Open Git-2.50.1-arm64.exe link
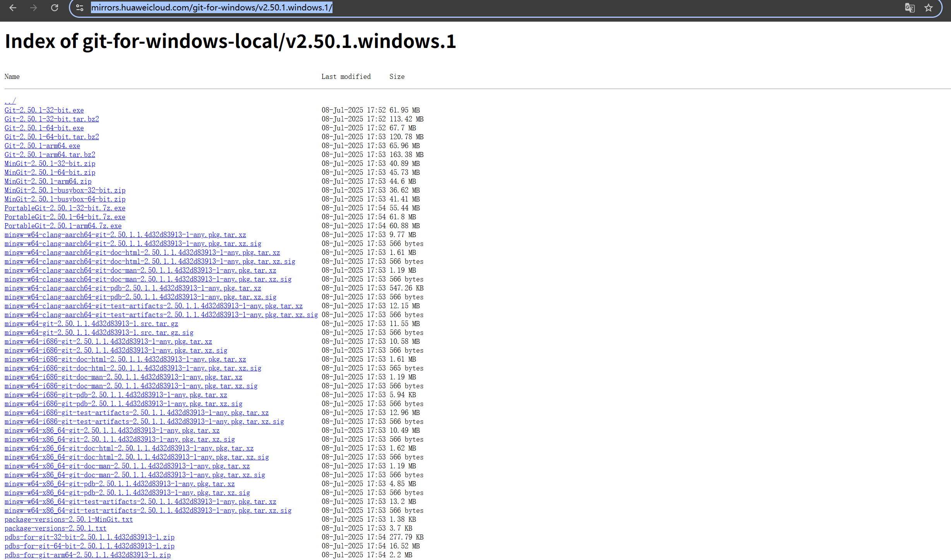 coord(42,146)
